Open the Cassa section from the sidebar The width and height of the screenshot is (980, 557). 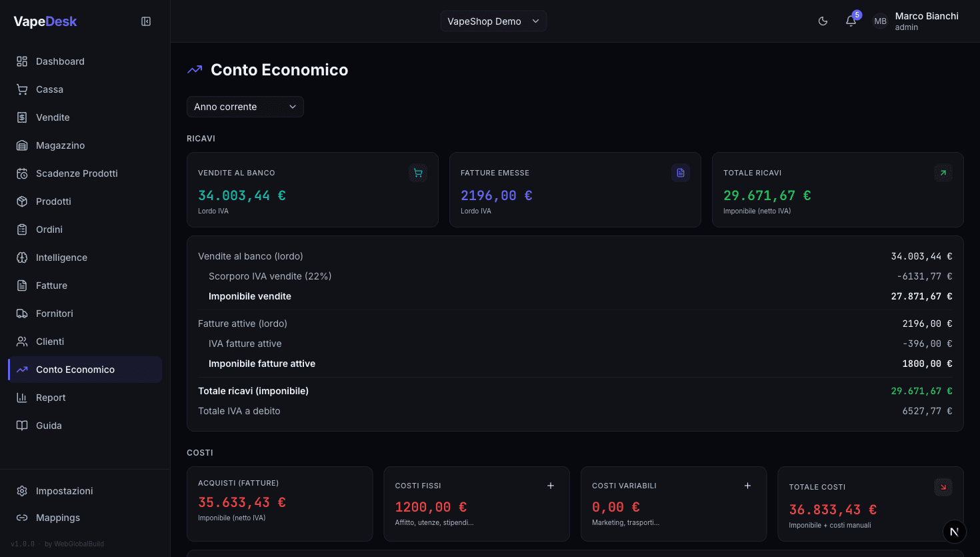click(51, 89)
